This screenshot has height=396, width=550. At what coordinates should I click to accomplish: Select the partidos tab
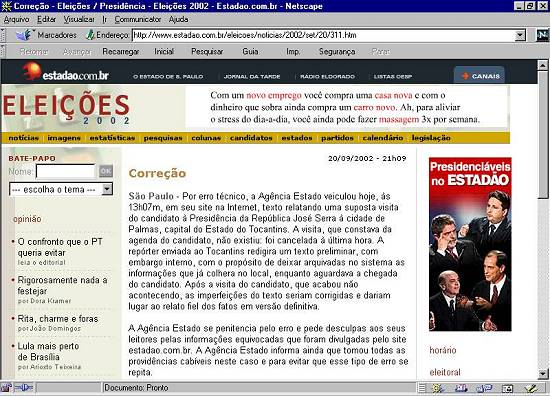pos(337,138)
